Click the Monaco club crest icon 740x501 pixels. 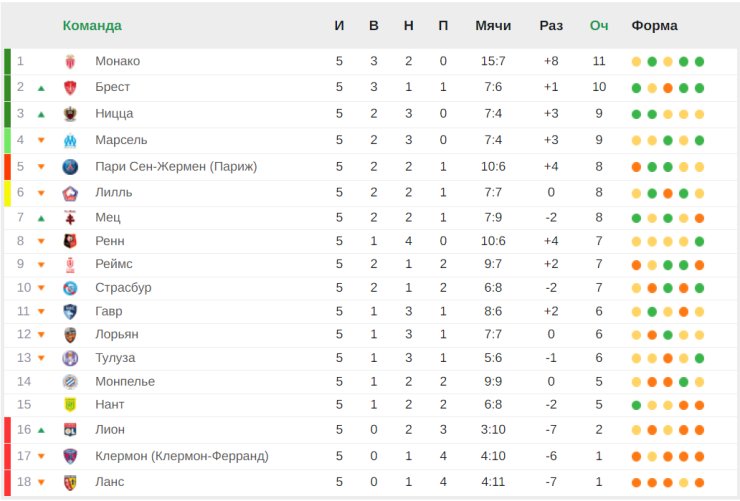coord(70,61)
